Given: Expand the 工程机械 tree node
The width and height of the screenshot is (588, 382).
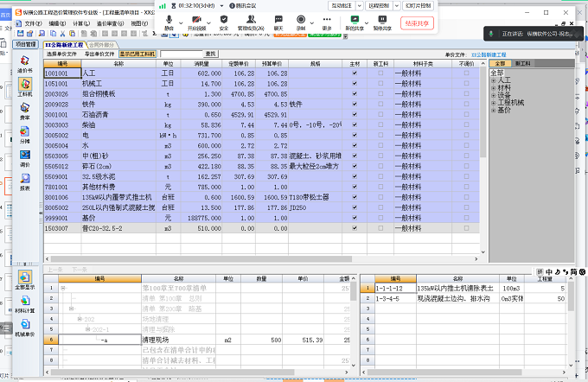Looking at the screenshot, I should (x=494, y=103).
